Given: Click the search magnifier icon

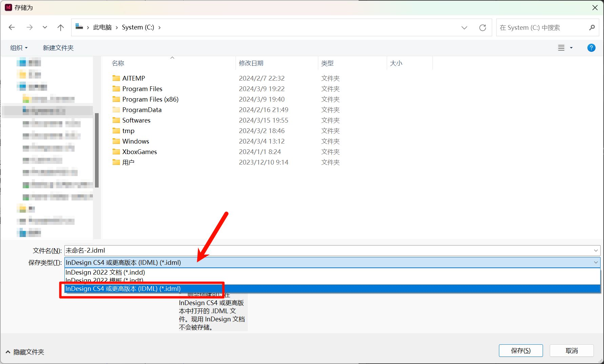Looking at the screenshot, I should [x=592, y=27].
